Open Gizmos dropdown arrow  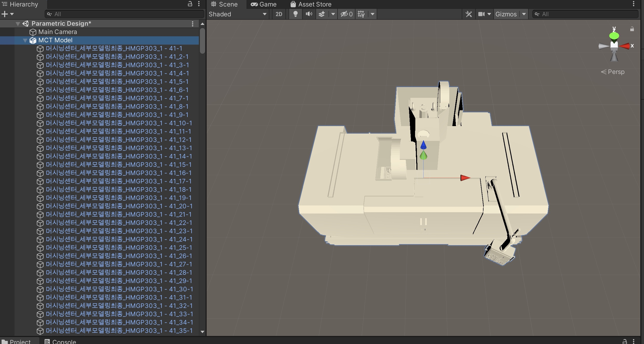pyautogui.click(x=524, y=14)
